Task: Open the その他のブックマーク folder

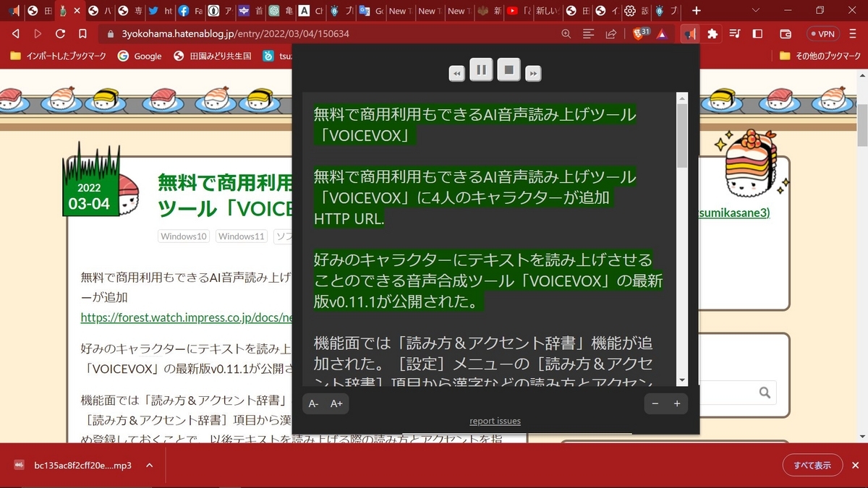Action: [x=820, y=56]
